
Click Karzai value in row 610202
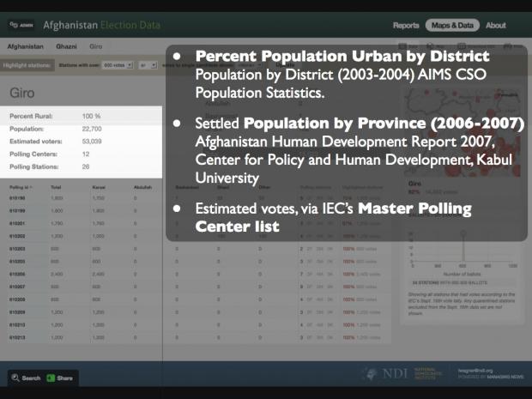pos(99,236)
